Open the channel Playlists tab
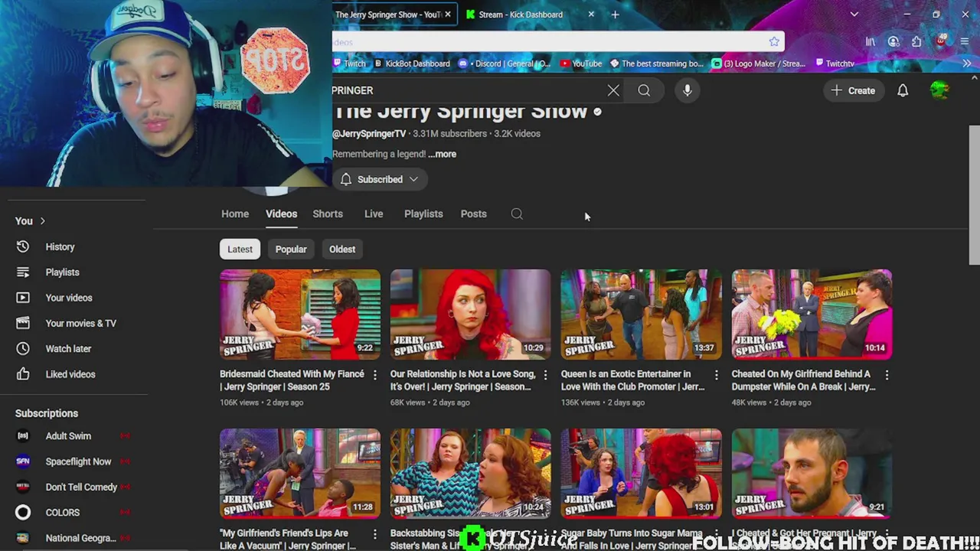Image resolution: width=980 pixels, height=551 pixels. click(x=423, y=214)
